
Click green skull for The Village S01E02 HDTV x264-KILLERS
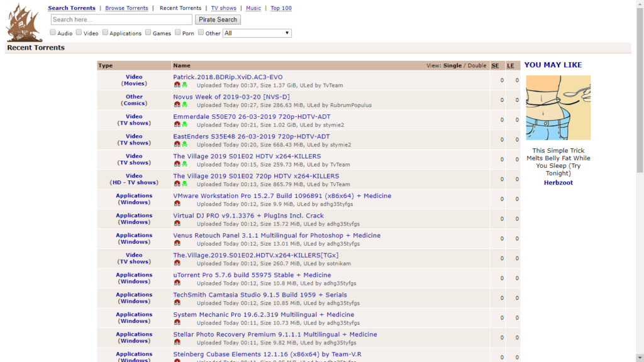click(x=185, y=164)
